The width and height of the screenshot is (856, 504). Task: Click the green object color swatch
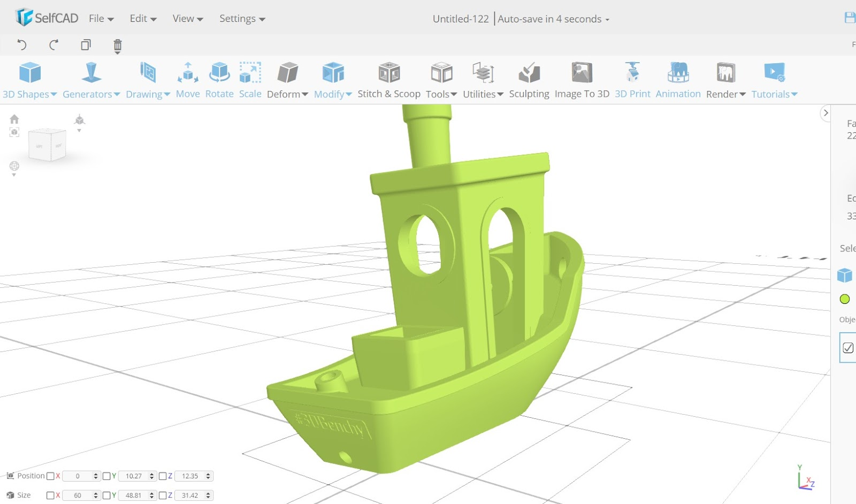(845, 299)
